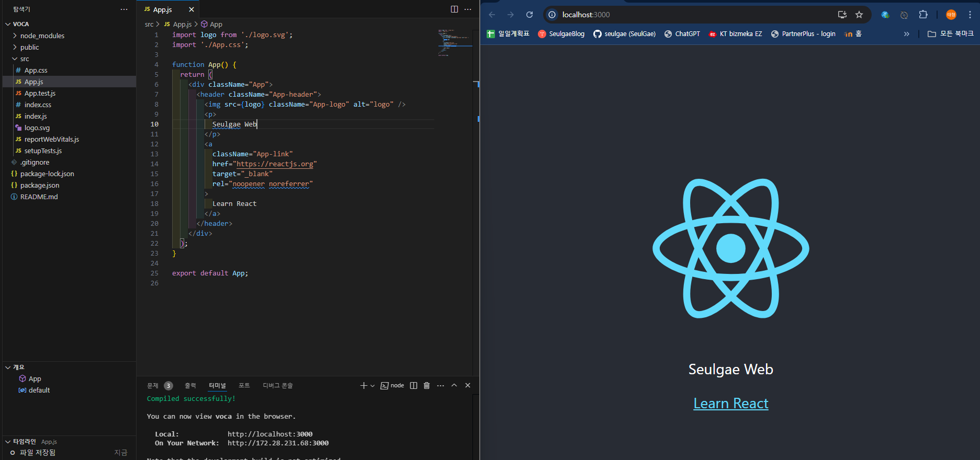Switch to Debug Console (디버그 콘솔) tab
980x460 pixels.
278,386
